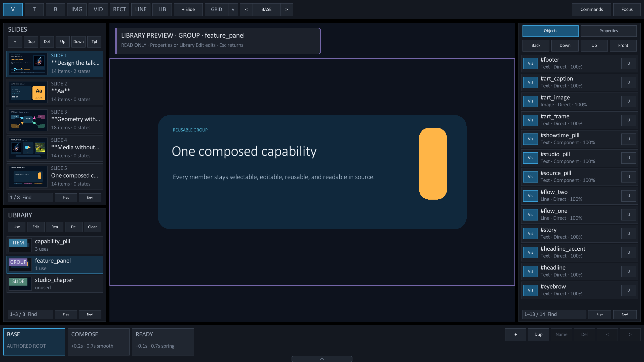Clean unused library entries
The image size is (644, 362).
[93, 227]
